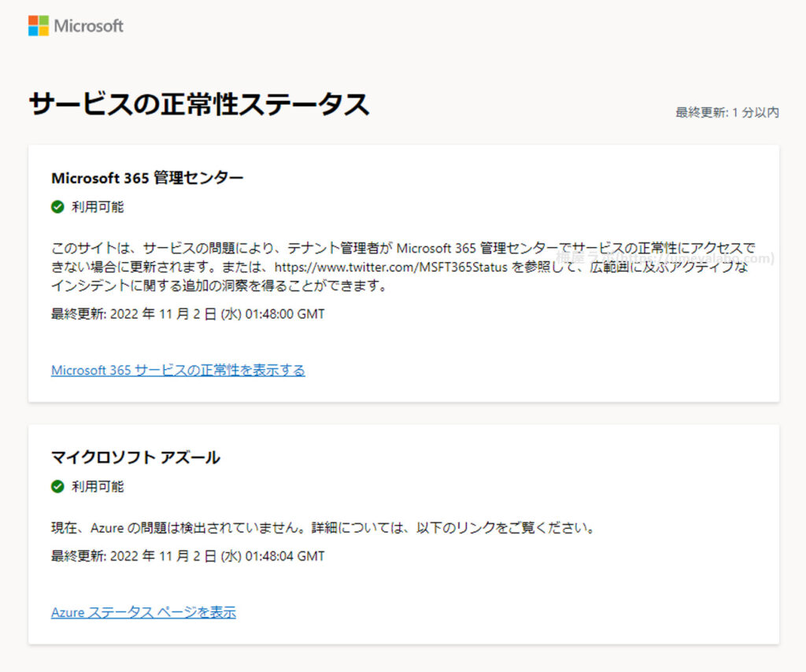Click the 最終更新: 1 分以内 text at top right
Viewport: 806px width, 672px height.
tap(727, 113)
